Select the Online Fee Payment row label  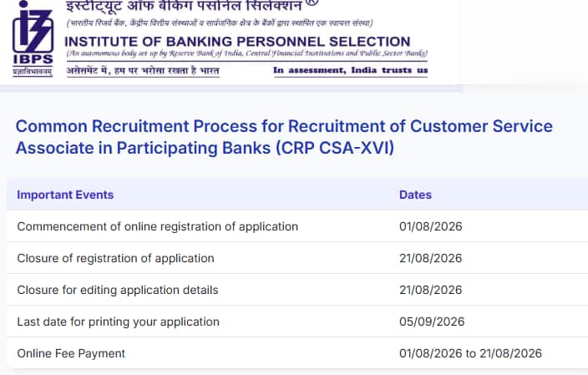tap(71, 353)
